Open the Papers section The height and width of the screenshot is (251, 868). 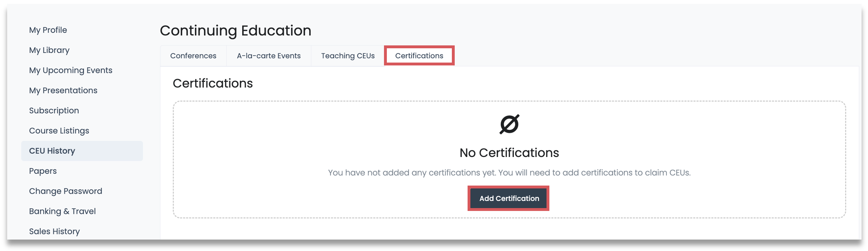43,171
